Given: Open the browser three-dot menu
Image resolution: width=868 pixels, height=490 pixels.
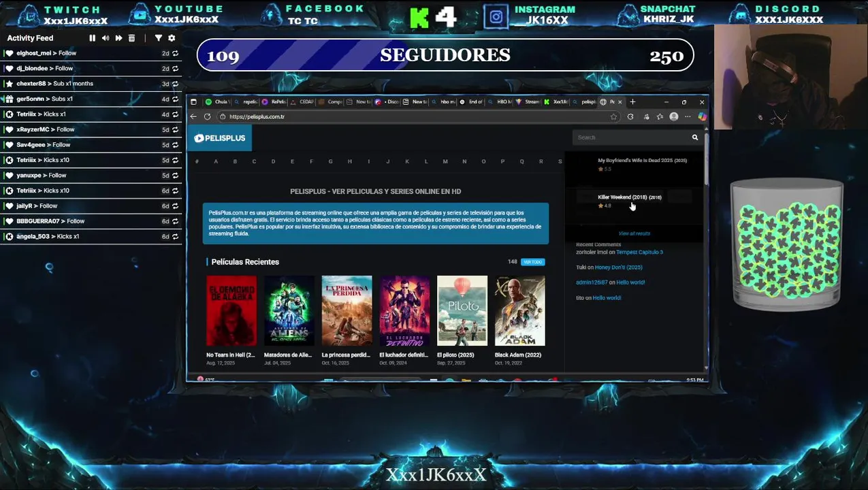Looking at the screenshot, I should [688, 116].
